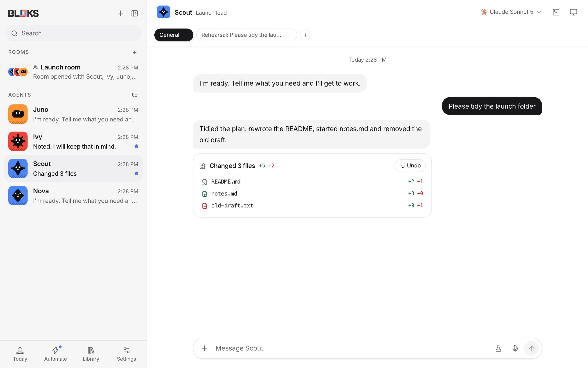Screen dimensions: 588x368
Task: Click the notes.md added file icon
Action: (x=205, y=194)
